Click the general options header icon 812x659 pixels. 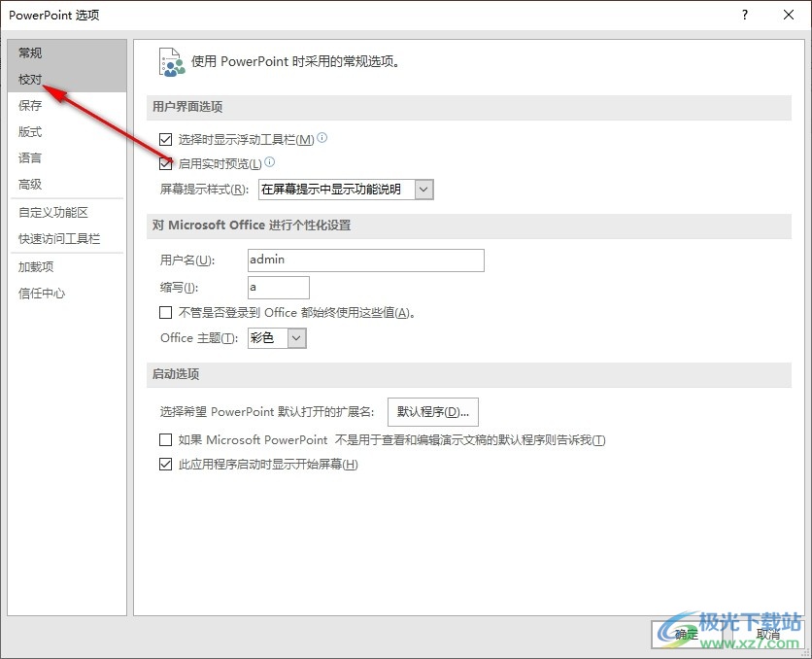pos(171,61)
